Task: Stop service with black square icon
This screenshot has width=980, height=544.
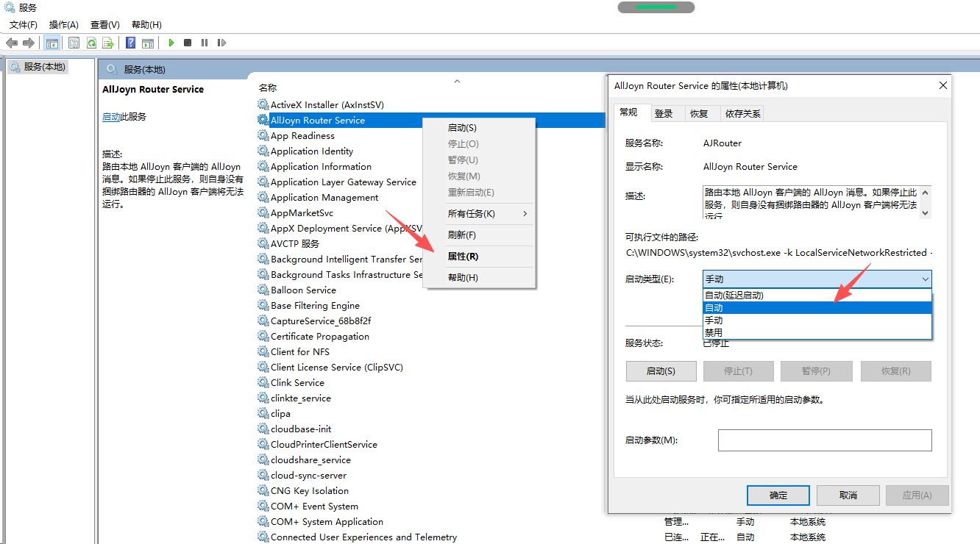Action: tap(188, 43)
